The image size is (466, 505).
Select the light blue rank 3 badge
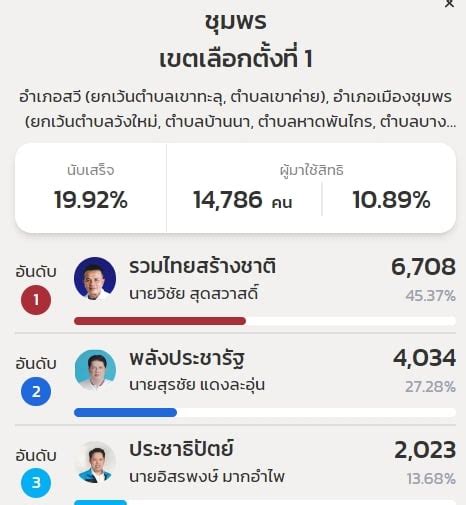point(36,483)
